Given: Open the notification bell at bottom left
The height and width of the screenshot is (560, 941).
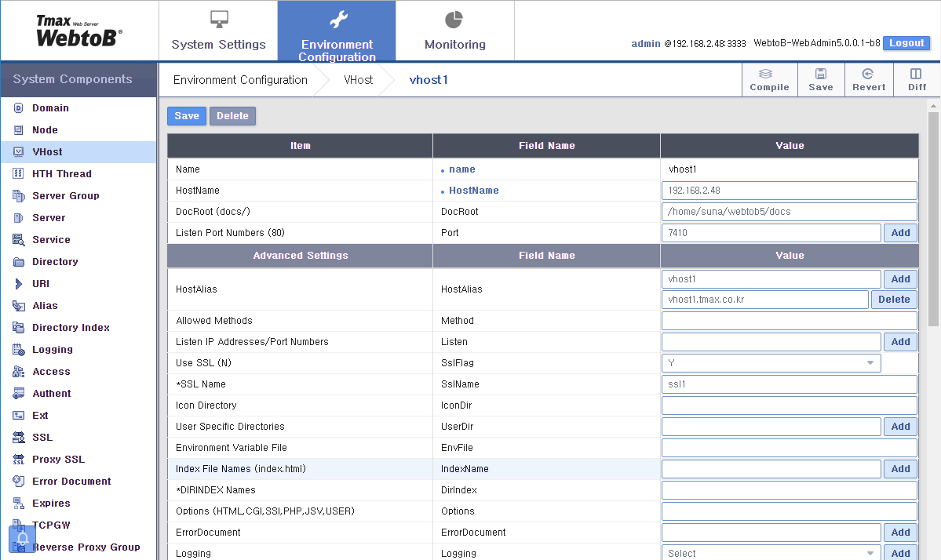Looking at the screenshot, I should (x=22, y=539).
